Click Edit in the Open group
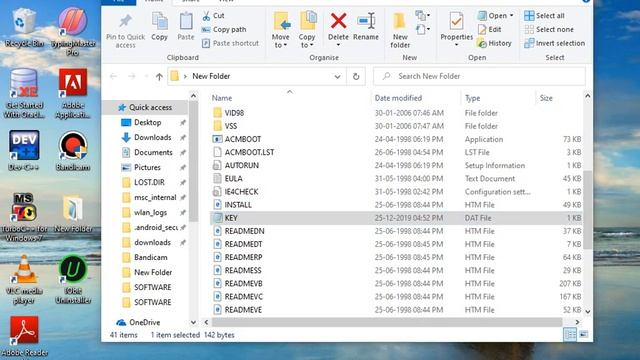Image resolution: width=640 pixels, height=360 pixels. coord(489,29)
